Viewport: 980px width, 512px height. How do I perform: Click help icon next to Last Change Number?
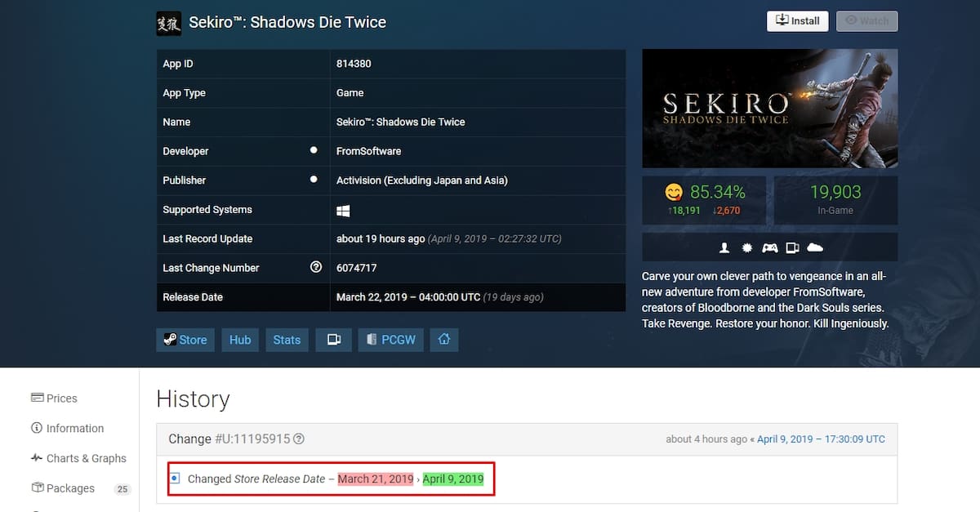click(316, 267)
